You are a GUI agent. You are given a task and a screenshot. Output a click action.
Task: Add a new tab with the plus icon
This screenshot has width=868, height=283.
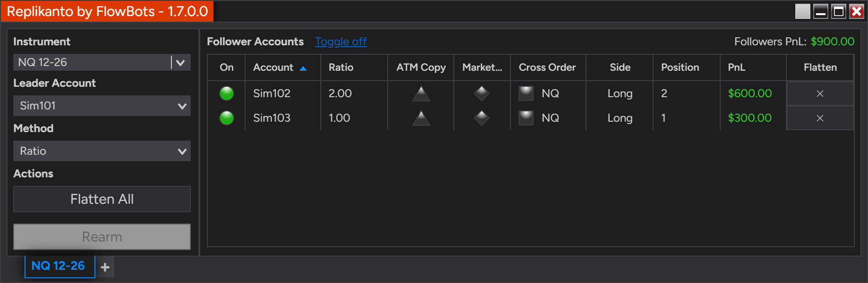coord(105,267)
